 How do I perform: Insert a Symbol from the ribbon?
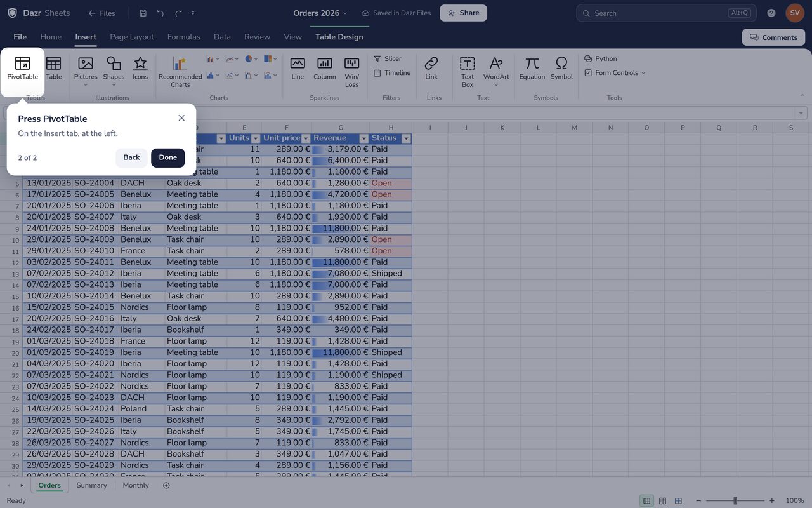561,69
